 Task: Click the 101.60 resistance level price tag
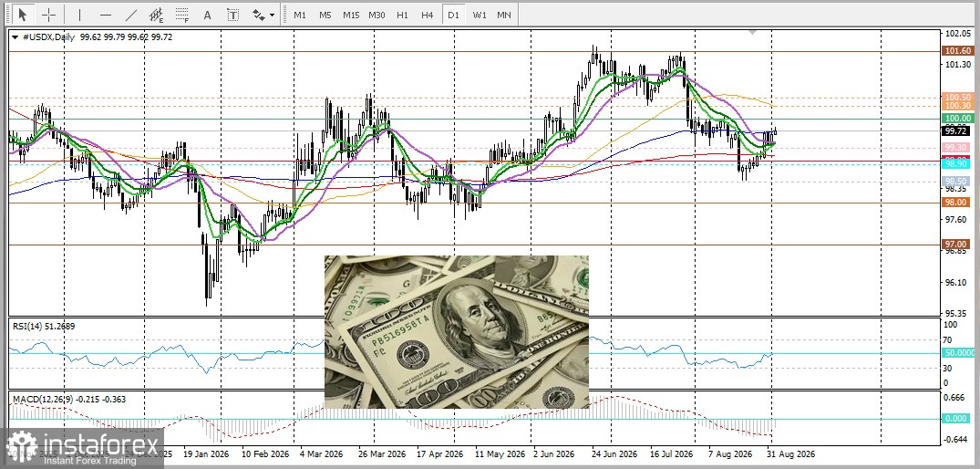[x=958, y=51]
